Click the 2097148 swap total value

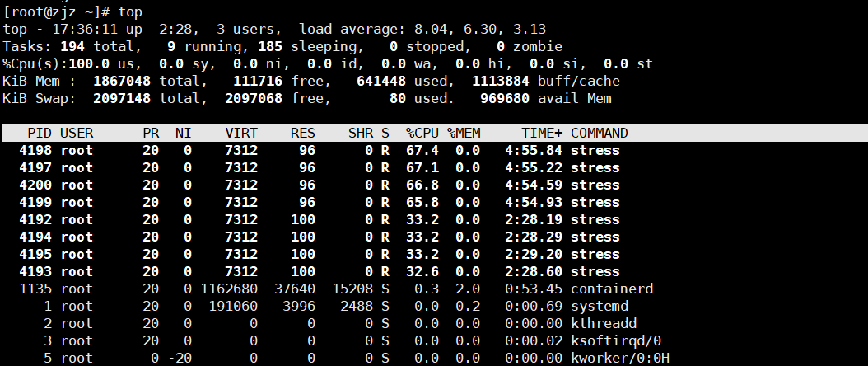tap(122, 99)
